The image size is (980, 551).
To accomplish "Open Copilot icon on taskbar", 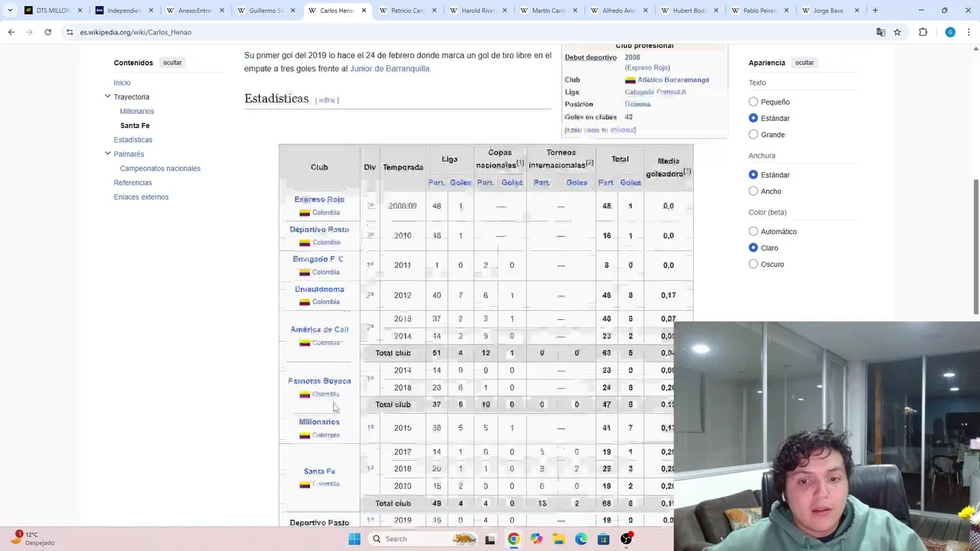I will point(536,539).
